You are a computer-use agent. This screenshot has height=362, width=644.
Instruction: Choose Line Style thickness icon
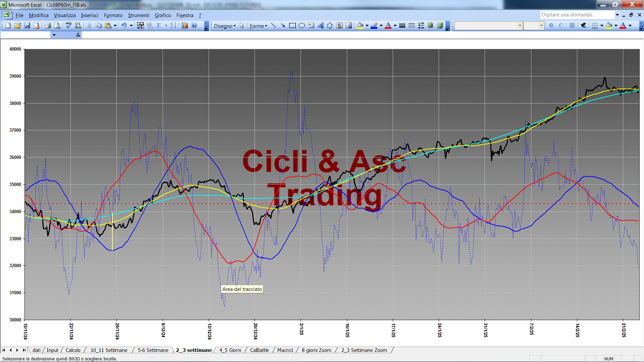click(x=402, y=26)
